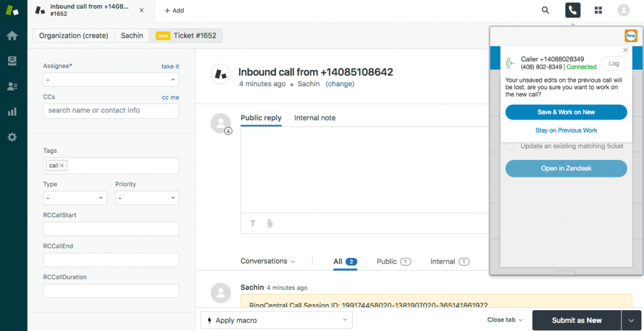The width and height of the screenshot is (644, 331).
Task: Remove the call tag
Action: click(x=62, y=165)
